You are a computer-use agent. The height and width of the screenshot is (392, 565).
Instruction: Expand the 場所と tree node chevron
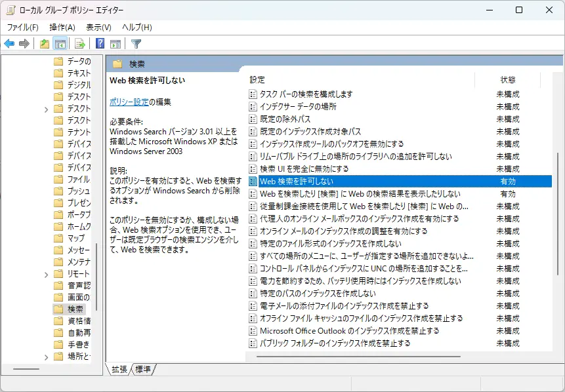click(x=46, y=357)
